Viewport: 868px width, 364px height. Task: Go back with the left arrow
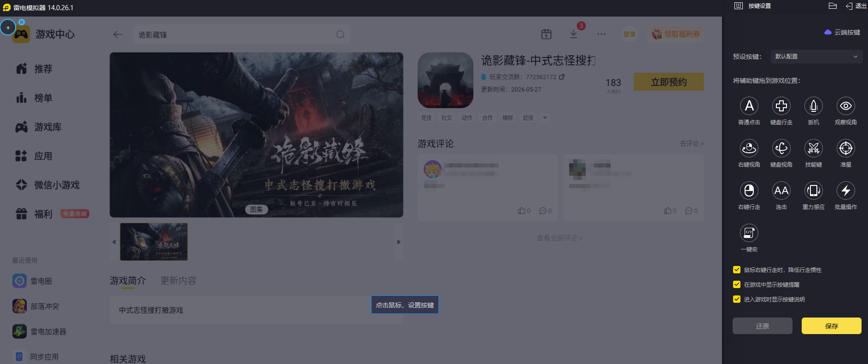pyautogui.click(x=118, y=35)
